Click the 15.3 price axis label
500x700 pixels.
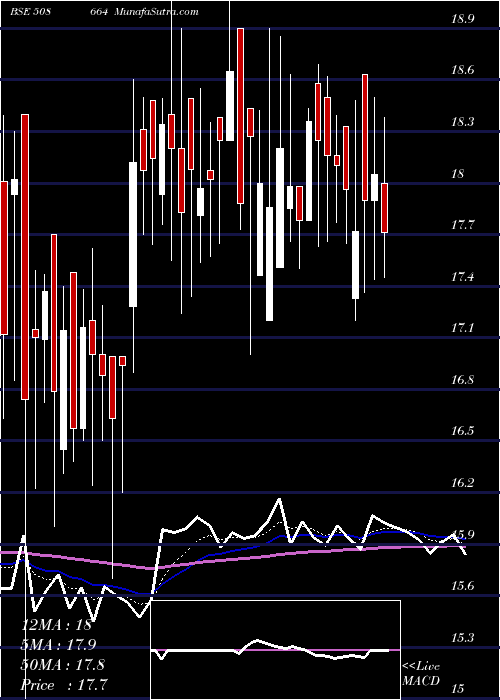click(x=463, y=638)
